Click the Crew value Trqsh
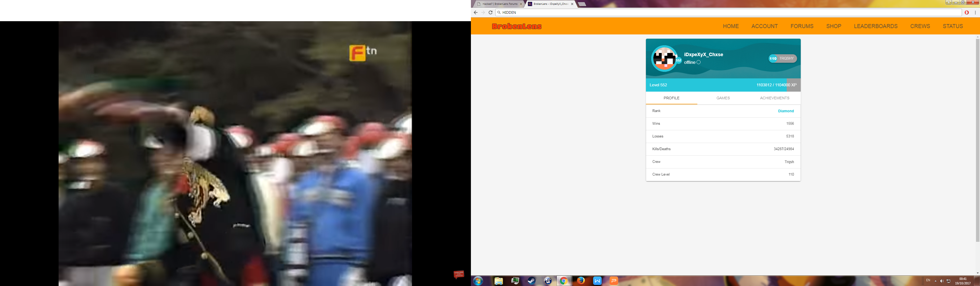The image size is (980, 286). (x=789, y=162)
